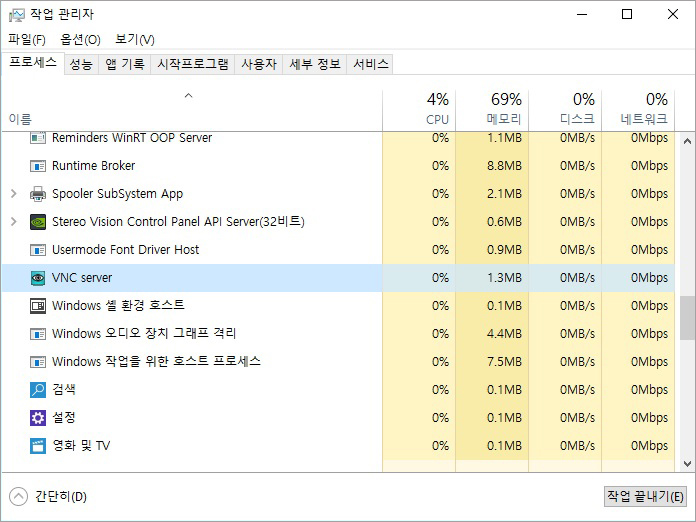Click the 0.9MB memory value
Viewport: 696px width, 522px height.
point(504,250)
